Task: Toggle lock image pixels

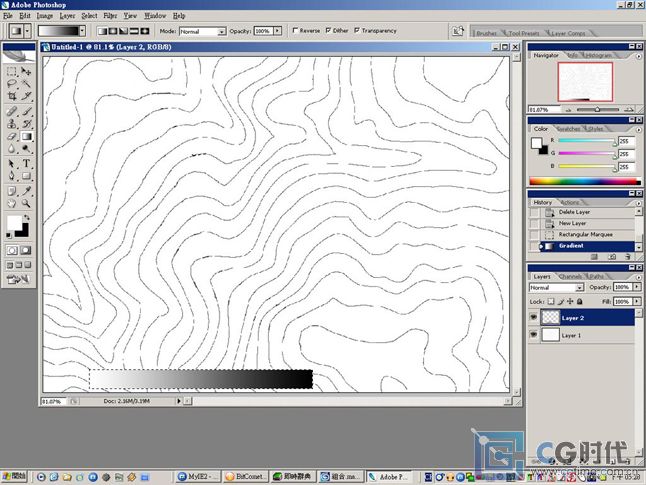Action: 561,302
